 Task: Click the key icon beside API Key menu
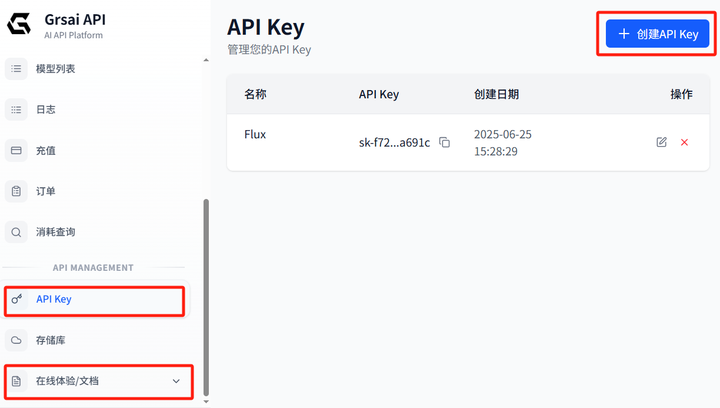pyautogui.click(x=16, y=299)
